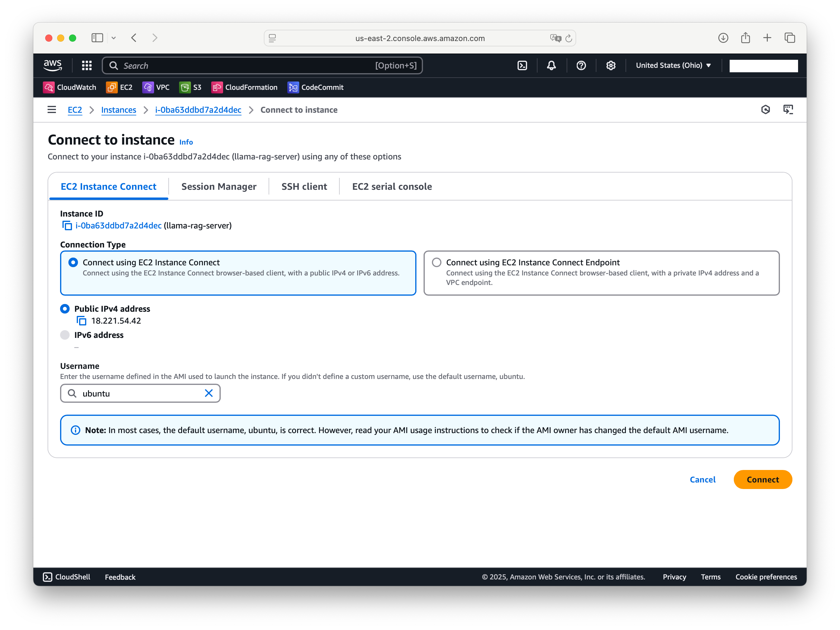Clear the username field with the X
Image resolution: width=840 pixels, height=630 pixels.
[209, 393]
